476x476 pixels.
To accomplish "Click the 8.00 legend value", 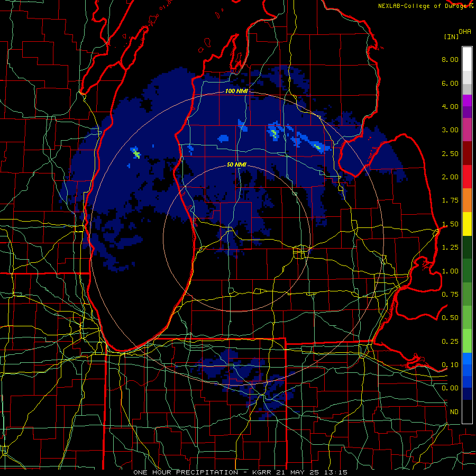I will [450, 59].
